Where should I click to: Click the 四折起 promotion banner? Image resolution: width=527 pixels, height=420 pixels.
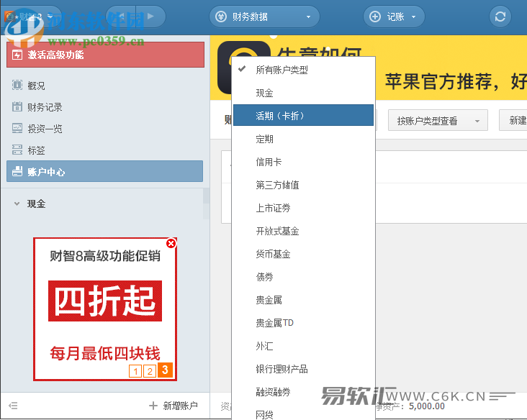coord(105,301)
